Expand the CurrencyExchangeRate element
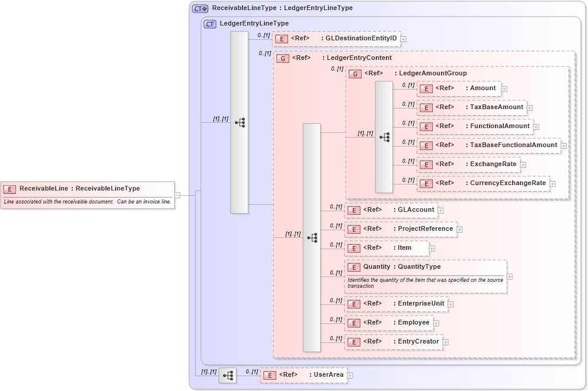The image size is (588, 391). coord(552,183)
